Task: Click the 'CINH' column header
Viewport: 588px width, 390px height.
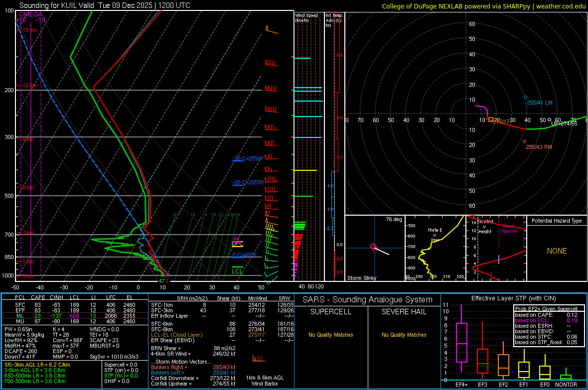Action: coord(57,297)
